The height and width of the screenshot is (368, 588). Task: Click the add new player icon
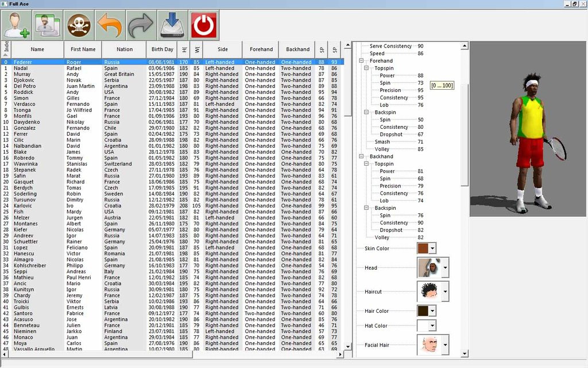click(x=17, y=25)
